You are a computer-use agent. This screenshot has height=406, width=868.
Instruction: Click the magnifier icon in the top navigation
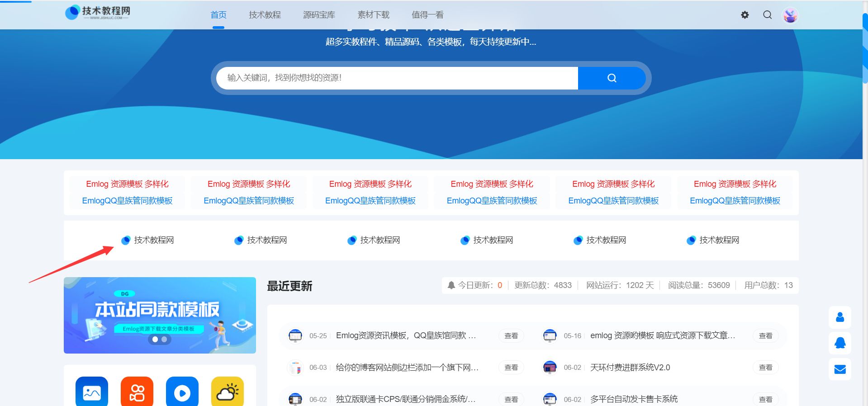(x=767, y=15)
